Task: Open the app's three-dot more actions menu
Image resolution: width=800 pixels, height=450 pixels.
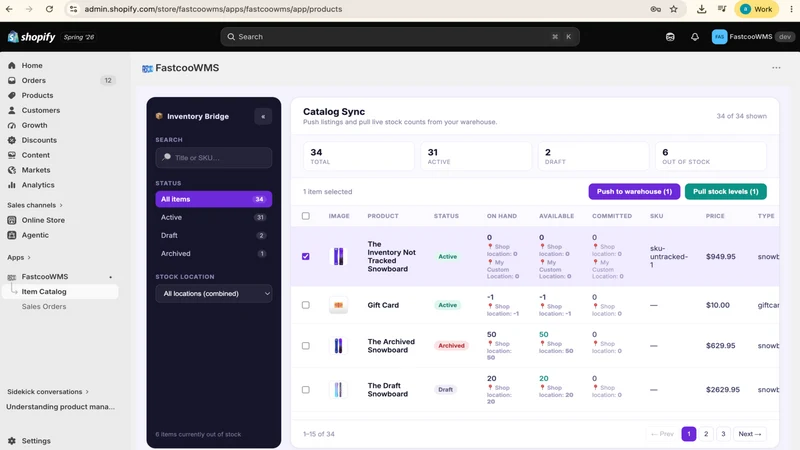Action: (776, 68)
